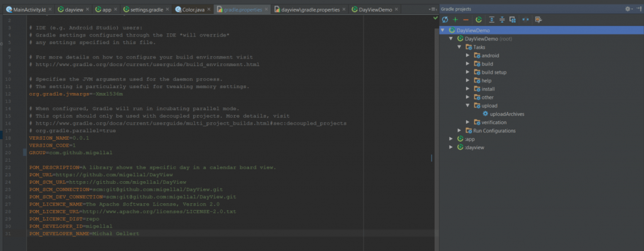
Task: Collapse the upload tasks folder
Action: (467, 106)
